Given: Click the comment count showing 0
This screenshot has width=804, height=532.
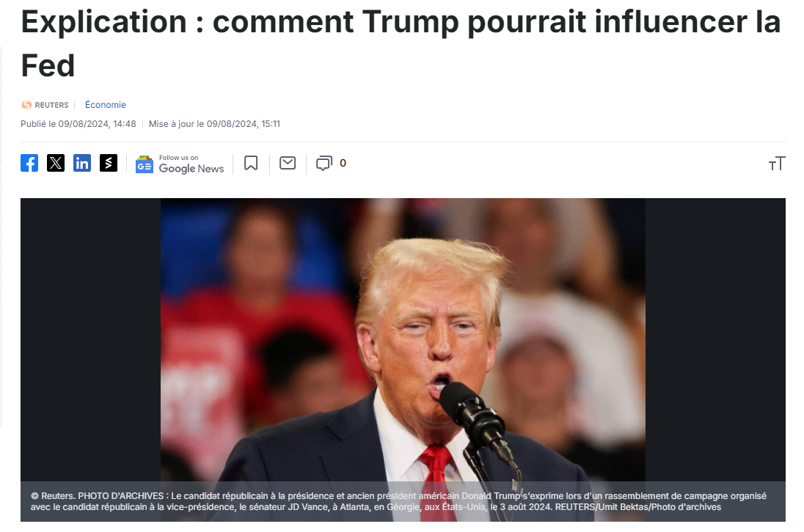Looking at the screenshot, I should [343, 163].
